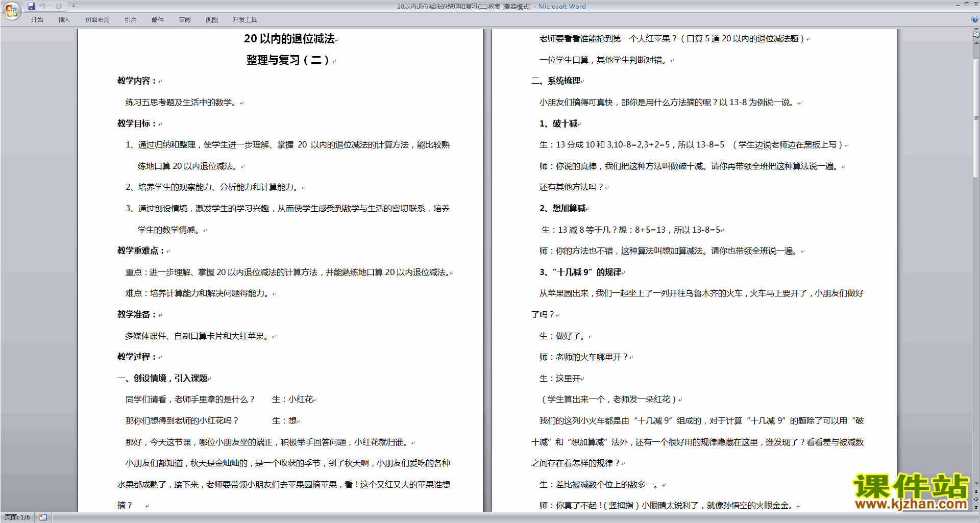Open Word Help question mark icon
Viewport: 980px width, 523px height.
975,20
